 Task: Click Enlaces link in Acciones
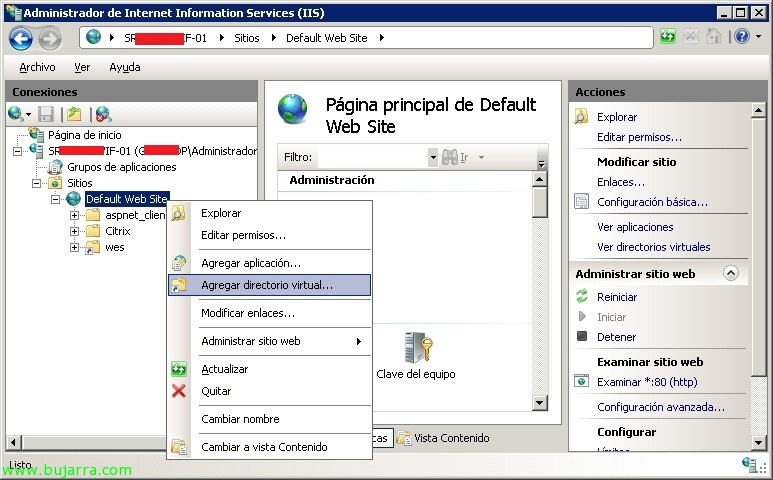(621, 182)
